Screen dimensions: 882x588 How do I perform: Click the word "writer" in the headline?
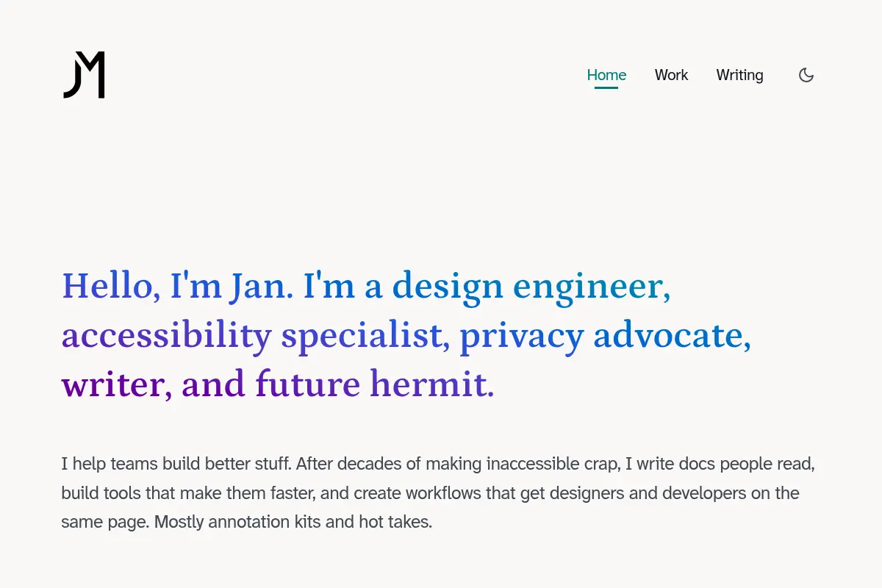click(112, 384)
